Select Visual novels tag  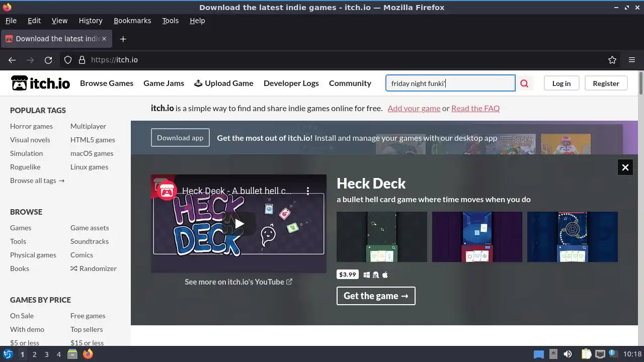30,140
